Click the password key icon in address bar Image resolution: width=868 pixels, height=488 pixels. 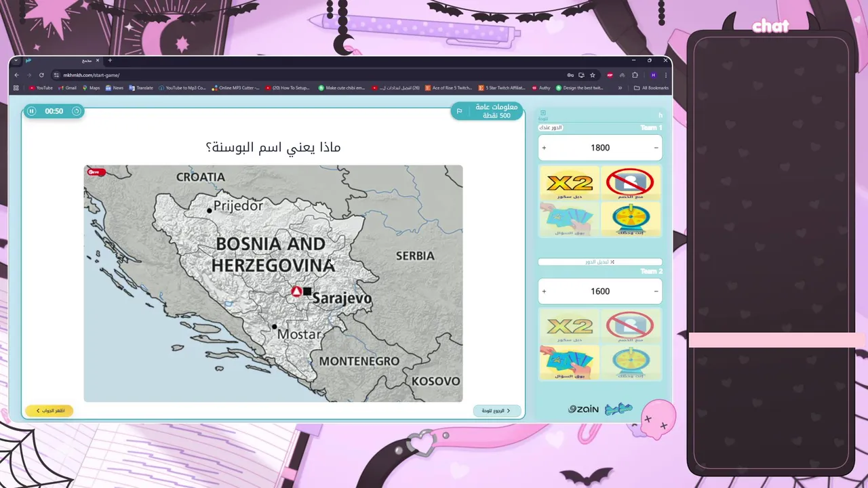(570, 75)
